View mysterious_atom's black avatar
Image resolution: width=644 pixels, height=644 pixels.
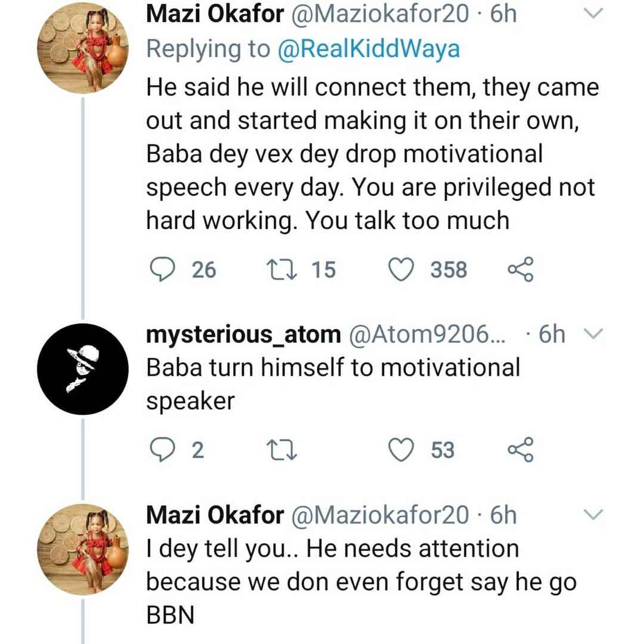click(x=82, y=369)
